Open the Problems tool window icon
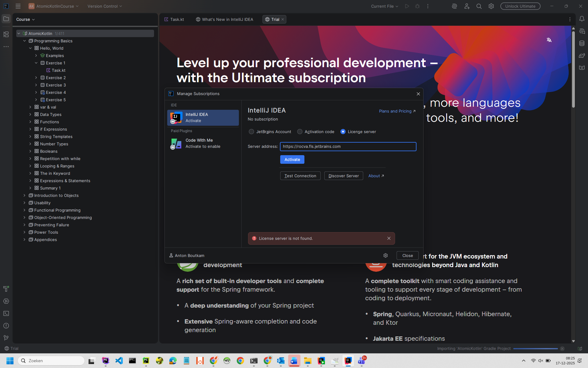The height and width of the screenshot is (368, 588). (6, 326)
